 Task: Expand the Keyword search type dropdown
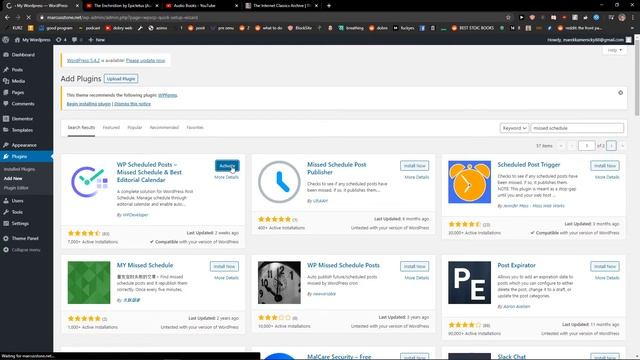[x=514, y=128]
